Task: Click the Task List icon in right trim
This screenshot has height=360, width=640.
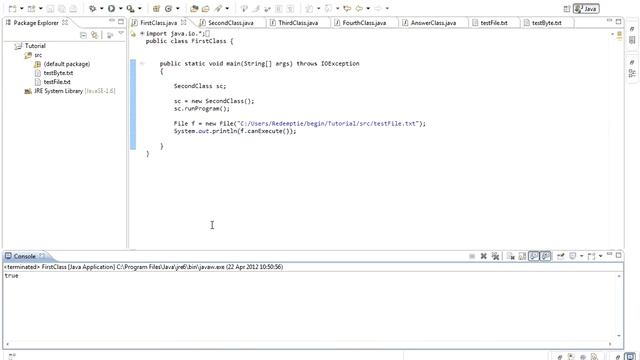Action: [632, 40]
